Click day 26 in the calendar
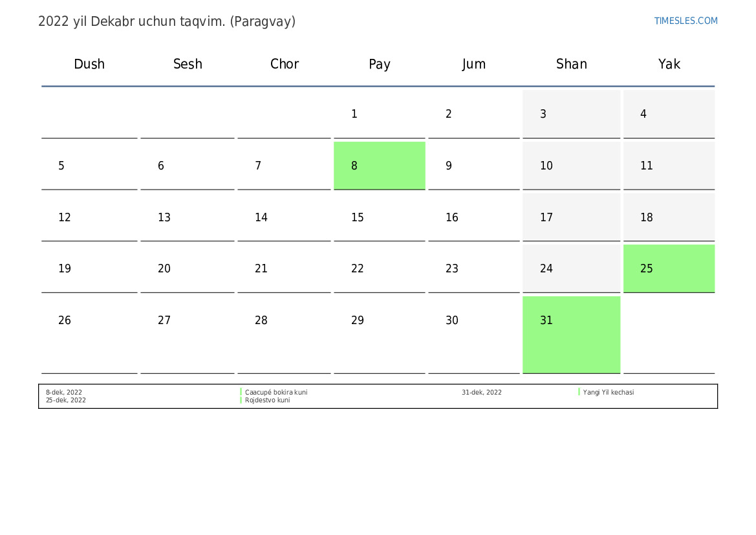 pyautogui.click(x=89, y=335)
